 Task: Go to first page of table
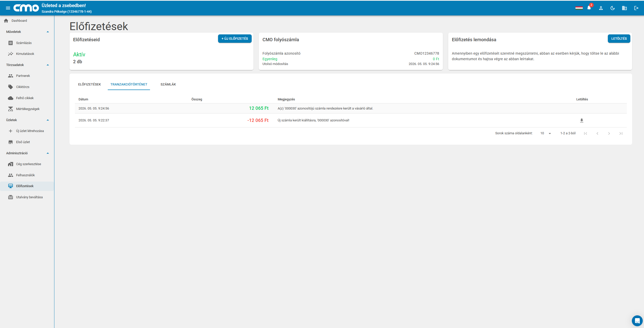[585, 134]
